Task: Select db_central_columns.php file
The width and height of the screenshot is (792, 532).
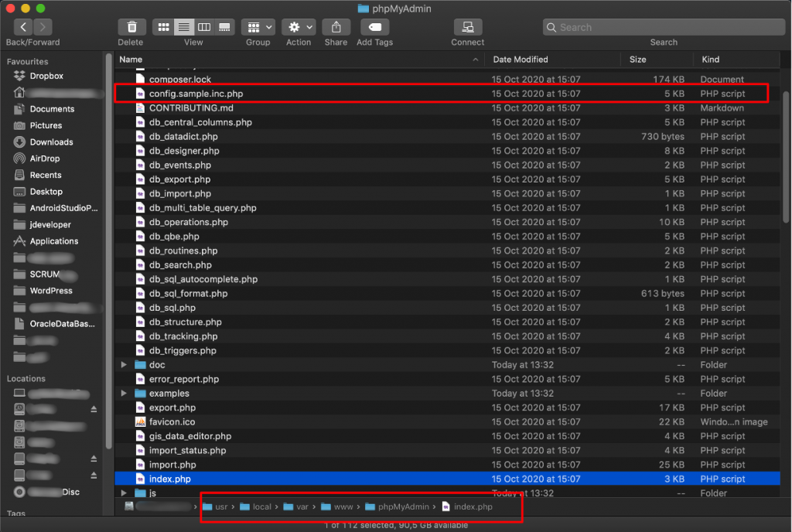Action: coord(448,122)
